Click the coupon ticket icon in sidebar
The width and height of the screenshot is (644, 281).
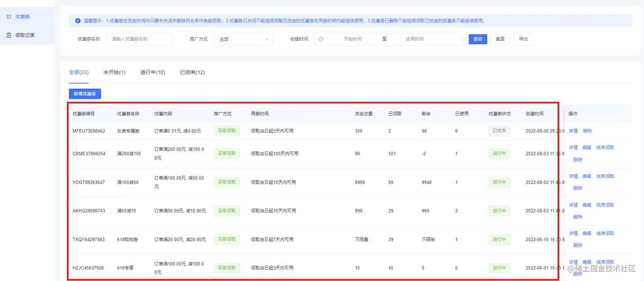[9, 17]
